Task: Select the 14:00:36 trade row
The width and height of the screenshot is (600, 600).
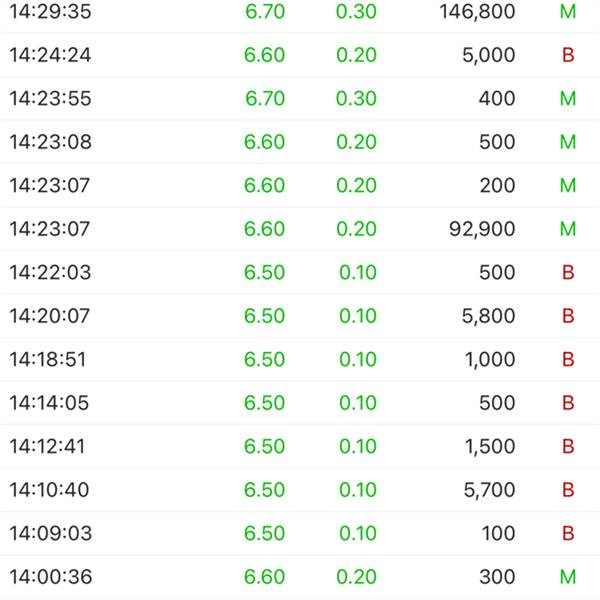Action: (300, 577)
